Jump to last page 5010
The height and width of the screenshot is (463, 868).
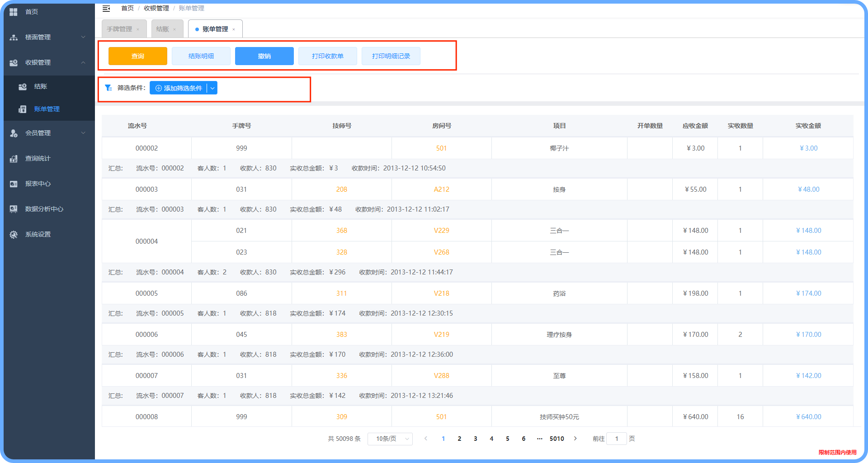tap(557, 439)
